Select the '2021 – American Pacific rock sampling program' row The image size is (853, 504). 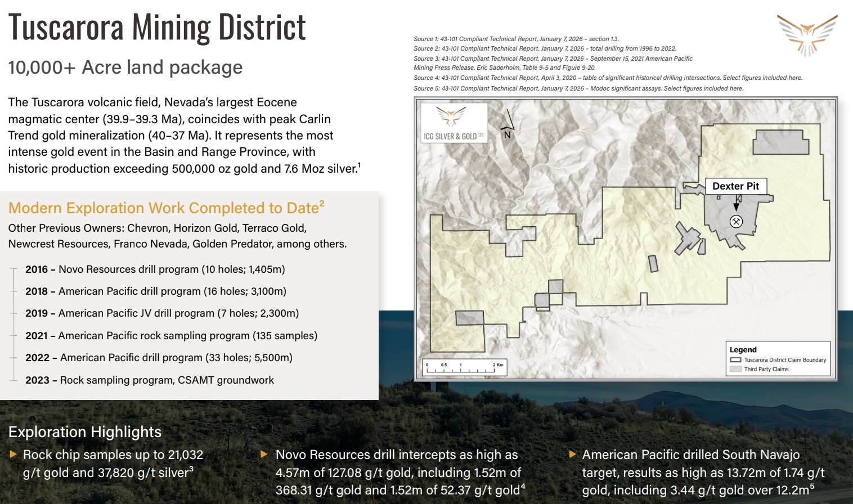172,336
